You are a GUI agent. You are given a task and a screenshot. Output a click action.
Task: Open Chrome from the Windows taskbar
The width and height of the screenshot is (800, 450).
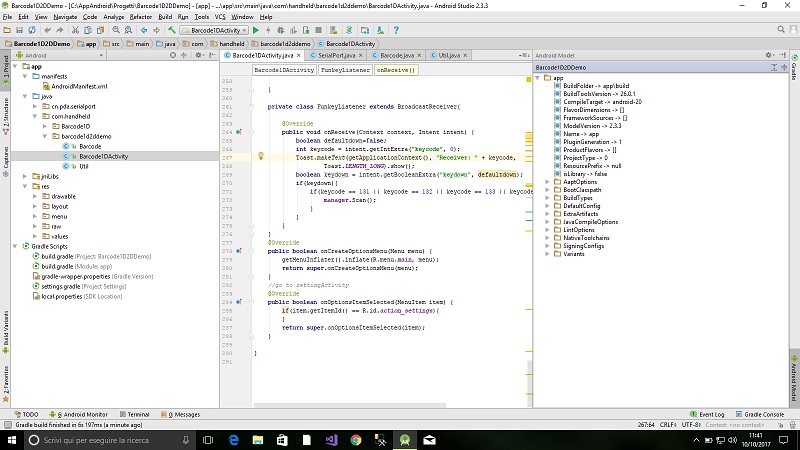[x=356, y=440]
